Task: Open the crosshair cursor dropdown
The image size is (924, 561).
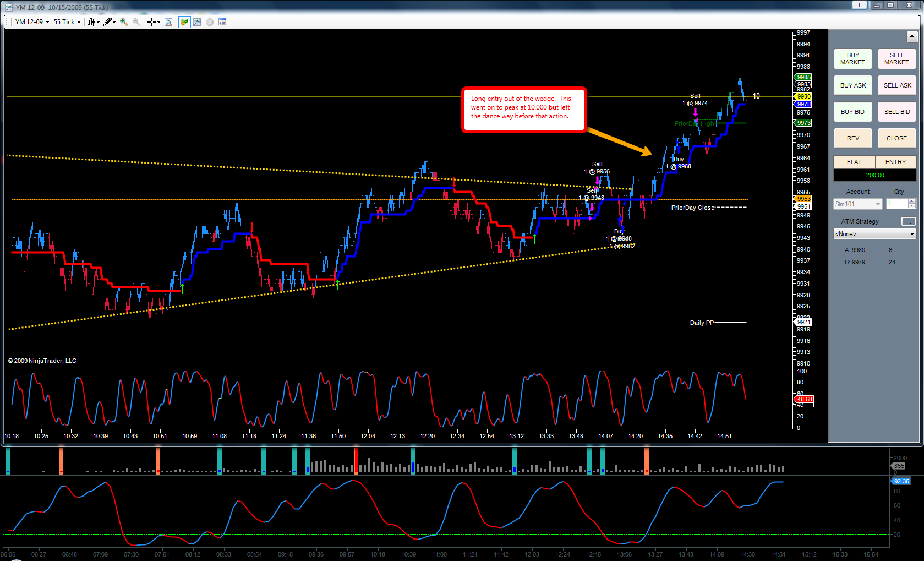Action: [154, 22]
